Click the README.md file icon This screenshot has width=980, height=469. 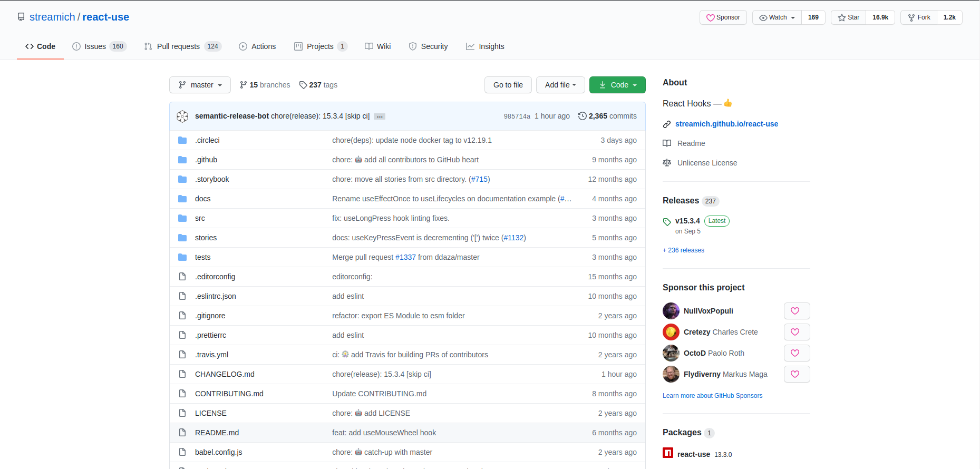click(182, 433)
